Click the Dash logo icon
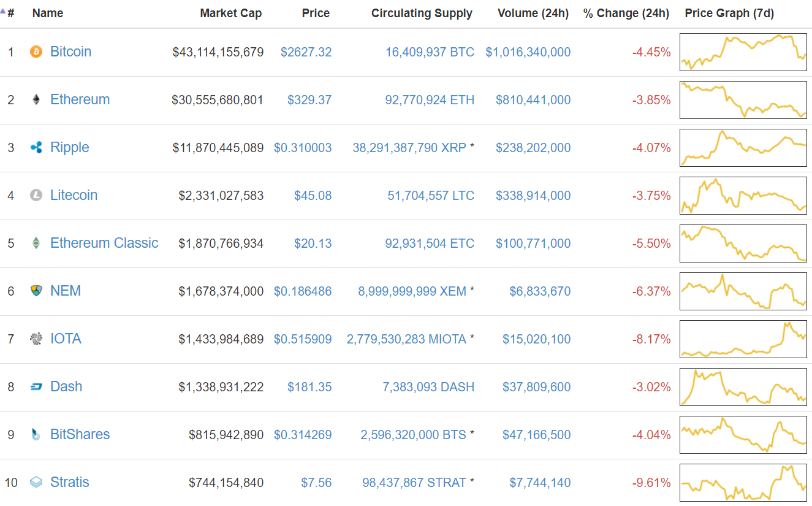This screenshot has width=812, height=506. coord(36,387)
